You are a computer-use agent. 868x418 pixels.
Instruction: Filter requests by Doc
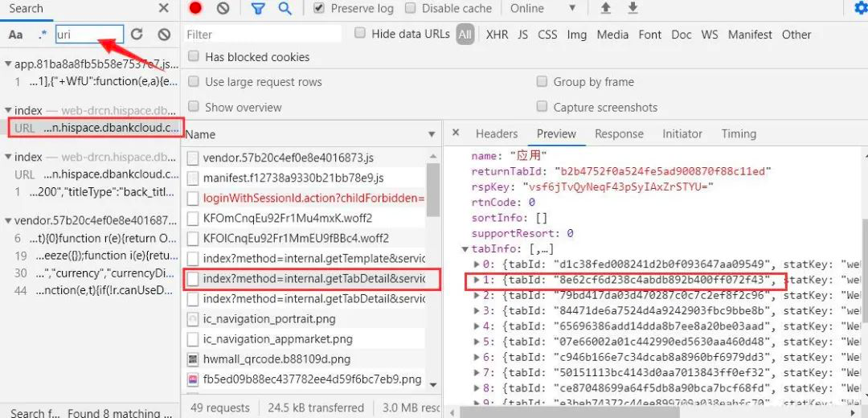682,35
